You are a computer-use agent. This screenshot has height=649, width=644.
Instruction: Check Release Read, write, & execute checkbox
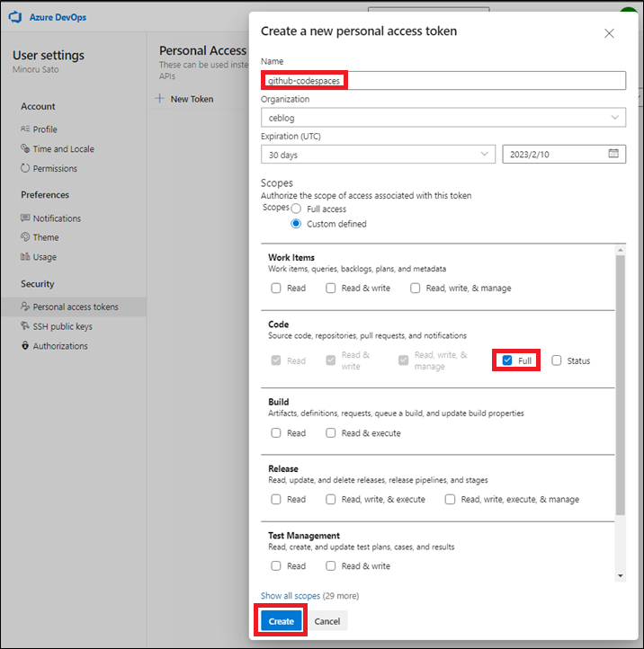click(x=330, y=499)
